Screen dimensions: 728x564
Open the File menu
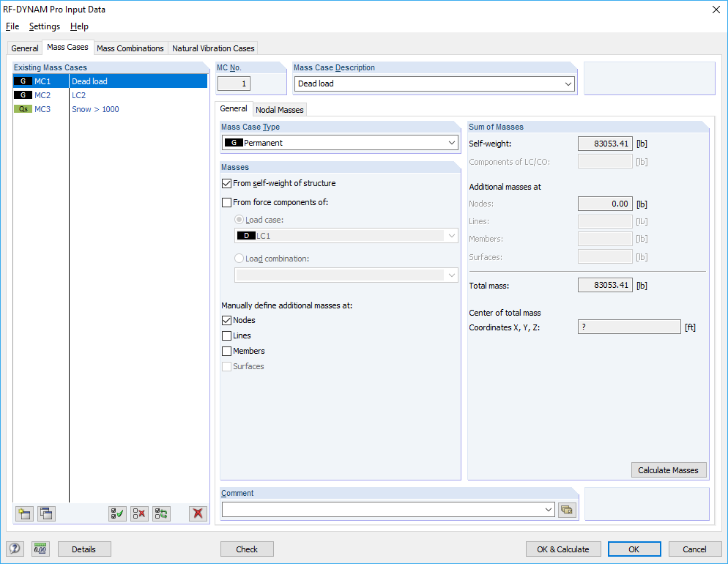12,26
